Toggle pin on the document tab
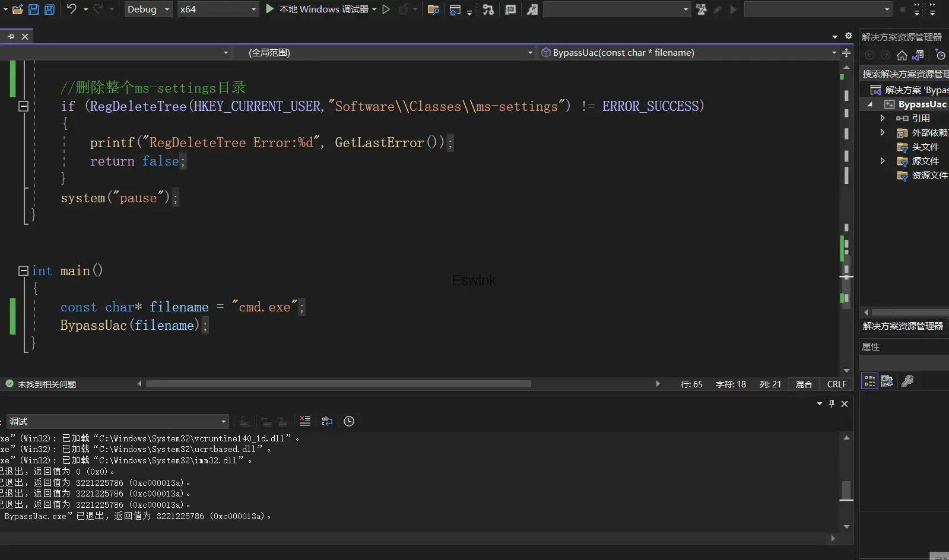Screen dimensions: 949x560 (x=11, y=37)
